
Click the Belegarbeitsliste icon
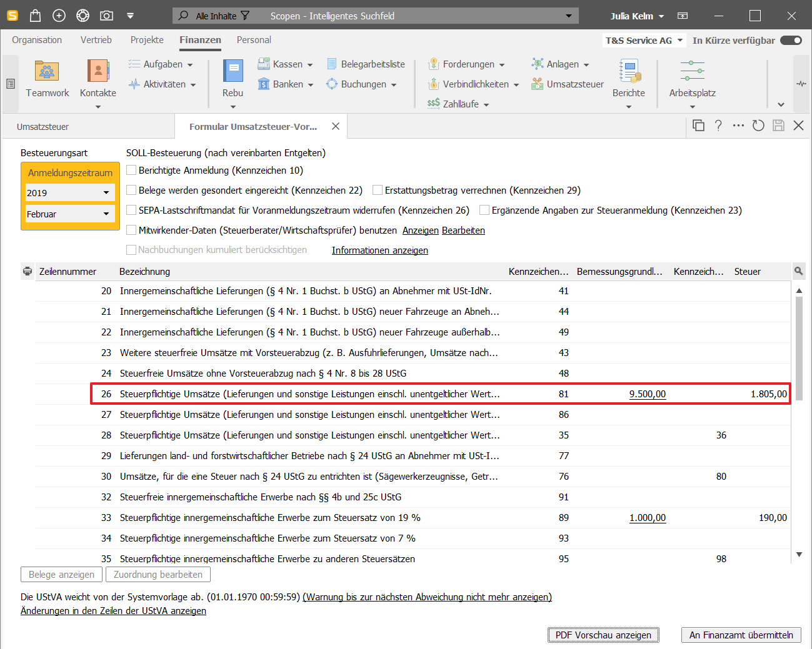coord(332,64)
